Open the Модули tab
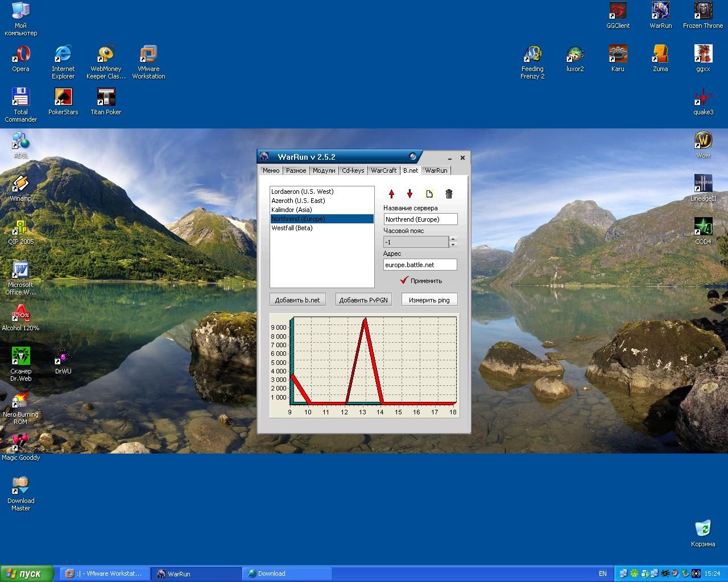 coord(324,171)
